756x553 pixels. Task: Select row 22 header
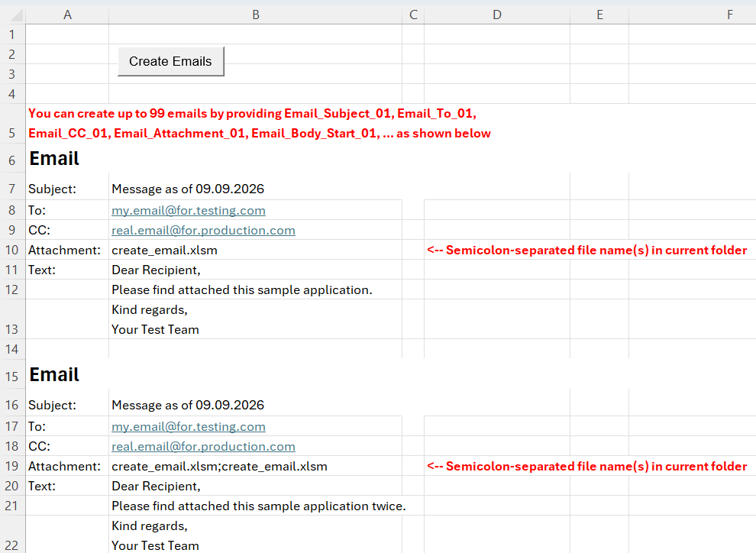click(x=12, y=535)
